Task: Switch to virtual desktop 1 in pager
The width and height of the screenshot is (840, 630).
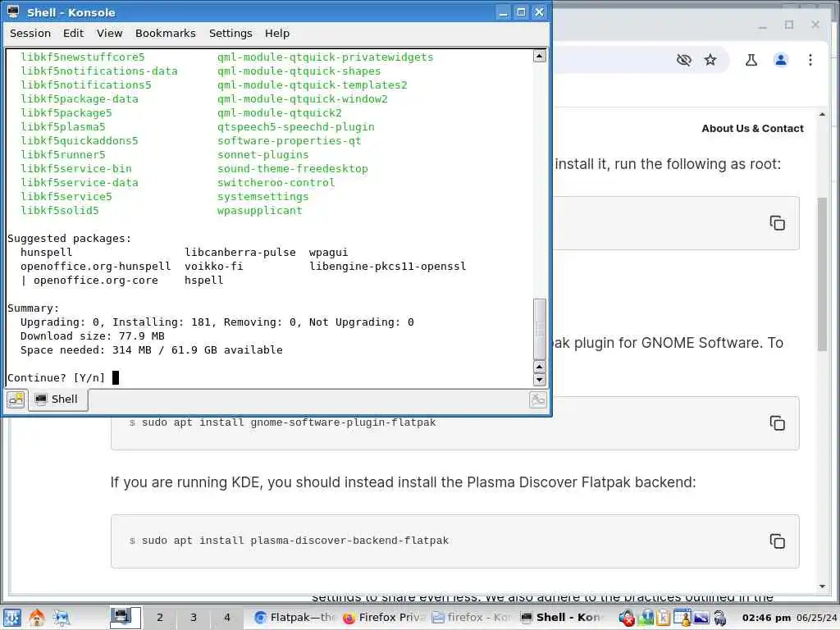Action: [126, 618]
